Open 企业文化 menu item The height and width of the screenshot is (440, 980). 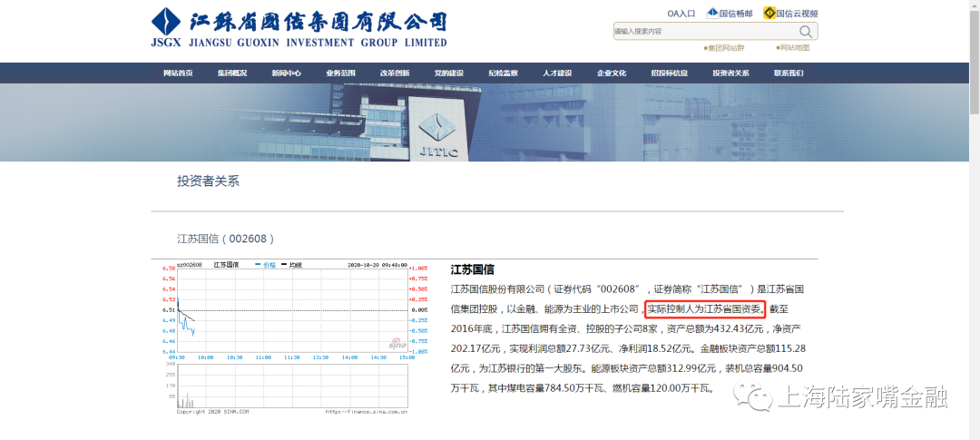click(x=612, y=73)
